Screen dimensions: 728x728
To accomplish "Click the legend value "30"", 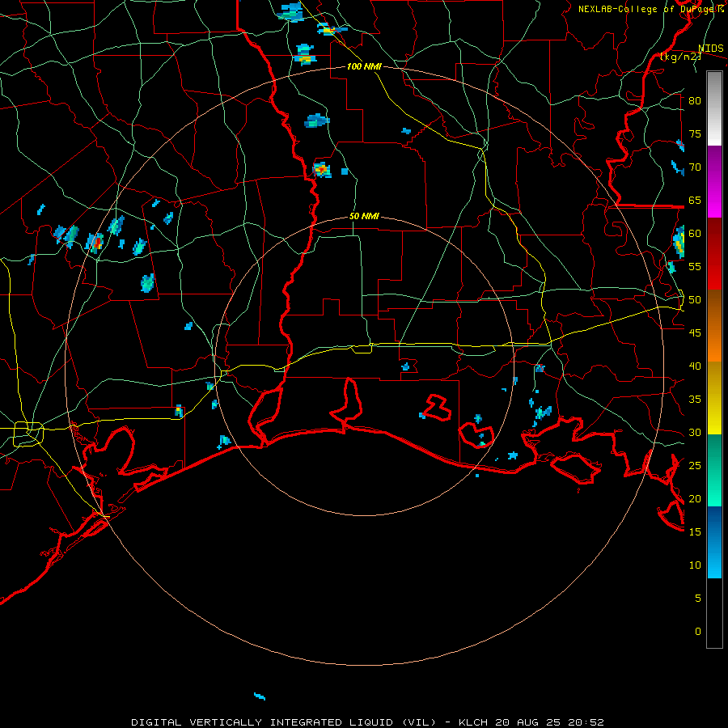I will point(695,432).
